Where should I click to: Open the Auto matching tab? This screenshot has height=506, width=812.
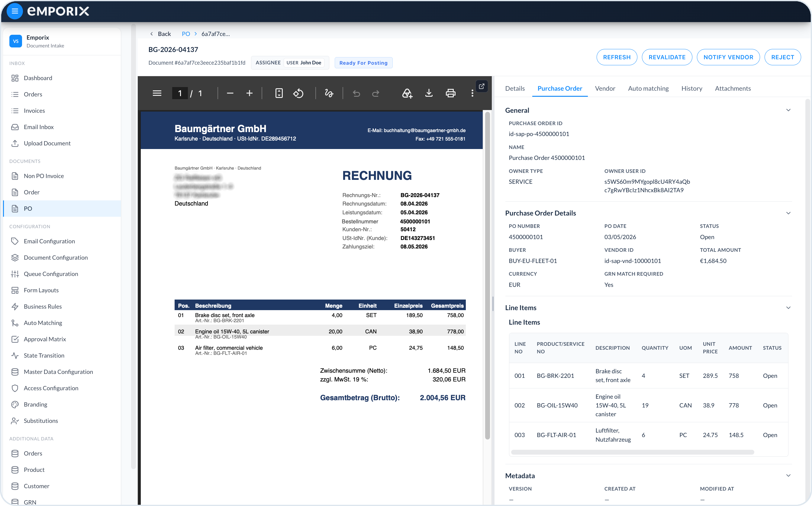pos(648,88)
